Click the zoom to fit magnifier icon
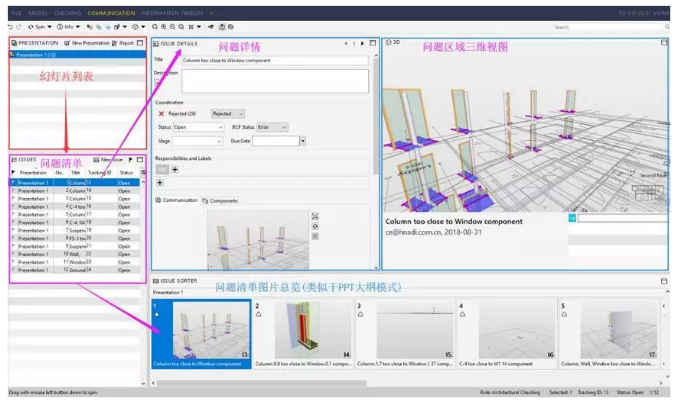Screen dimensions: 675x409 pyautogui.click(x=155, y=27)
